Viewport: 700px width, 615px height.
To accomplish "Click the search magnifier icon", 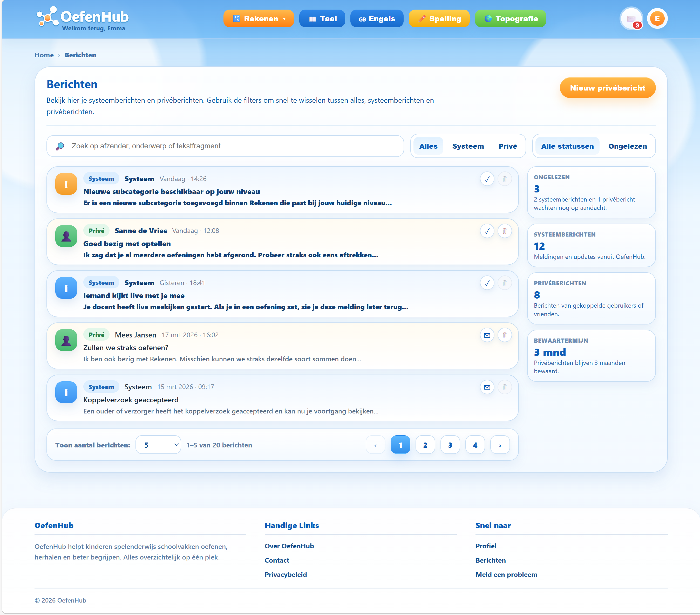I will (x=60, y=146).
